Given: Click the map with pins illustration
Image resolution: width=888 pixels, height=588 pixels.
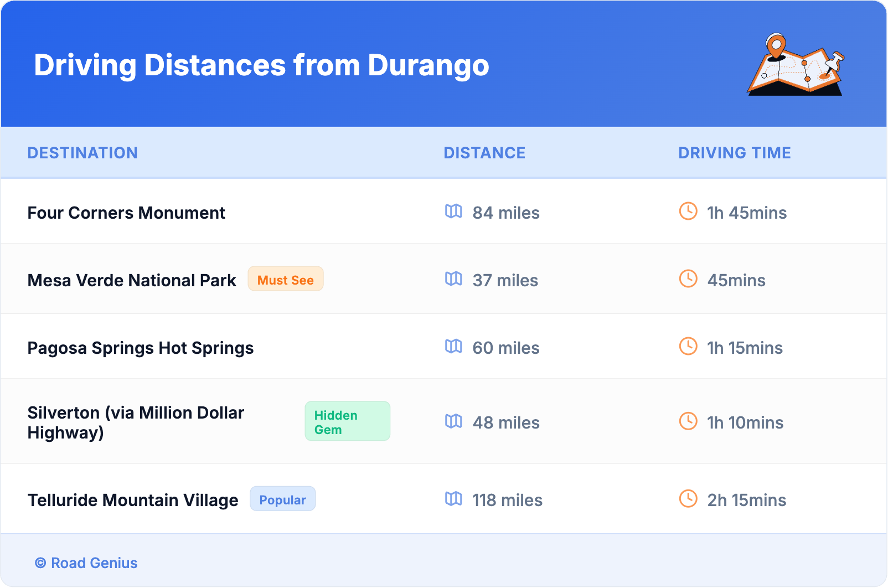Looking at the screenshot, I should (796, 65).
